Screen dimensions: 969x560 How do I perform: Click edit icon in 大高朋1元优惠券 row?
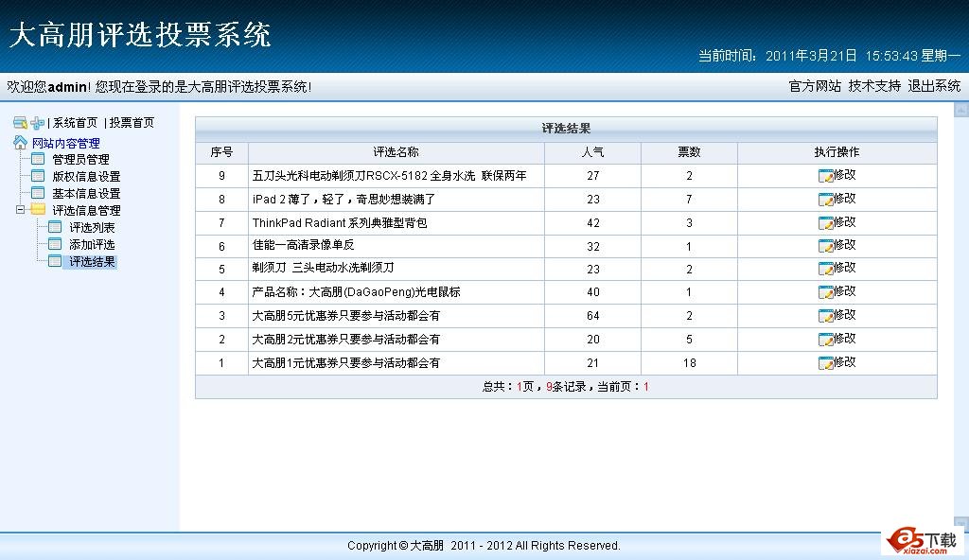[x=825, y=363]
